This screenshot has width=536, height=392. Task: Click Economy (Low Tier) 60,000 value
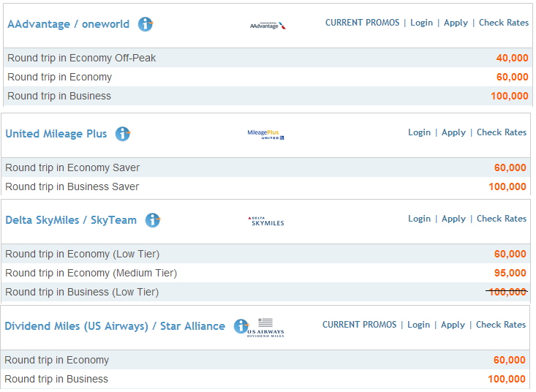coord(510,255)
